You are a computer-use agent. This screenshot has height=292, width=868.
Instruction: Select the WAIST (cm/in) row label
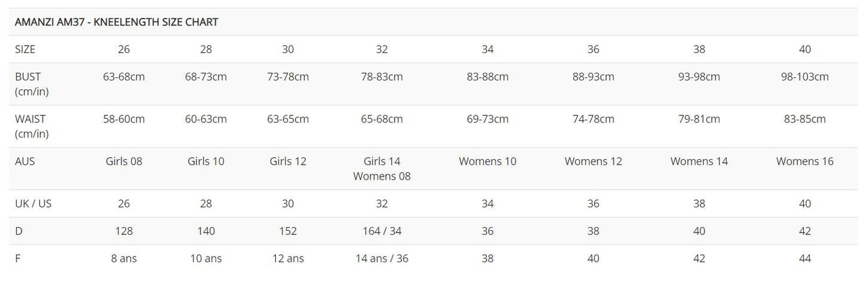31,126
